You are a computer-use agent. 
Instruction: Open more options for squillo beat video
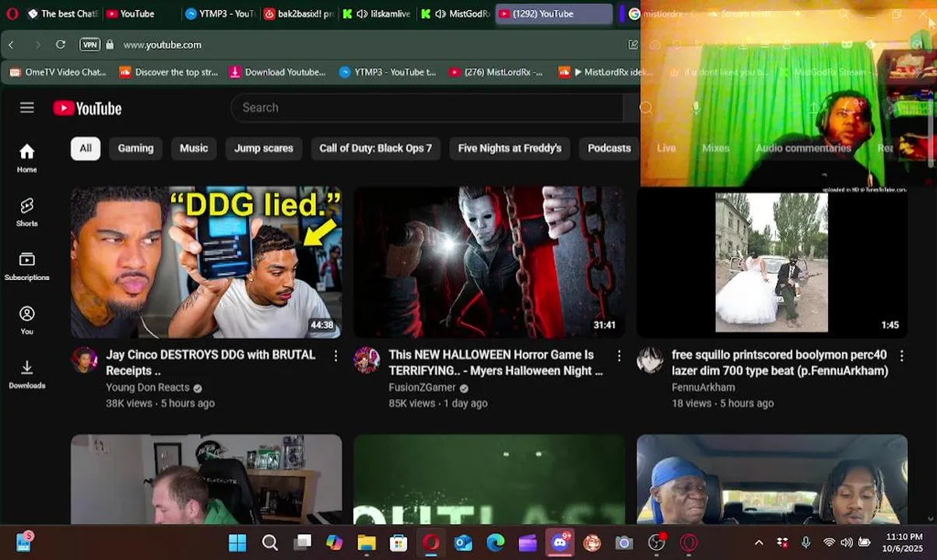click(x=901, y=355)
